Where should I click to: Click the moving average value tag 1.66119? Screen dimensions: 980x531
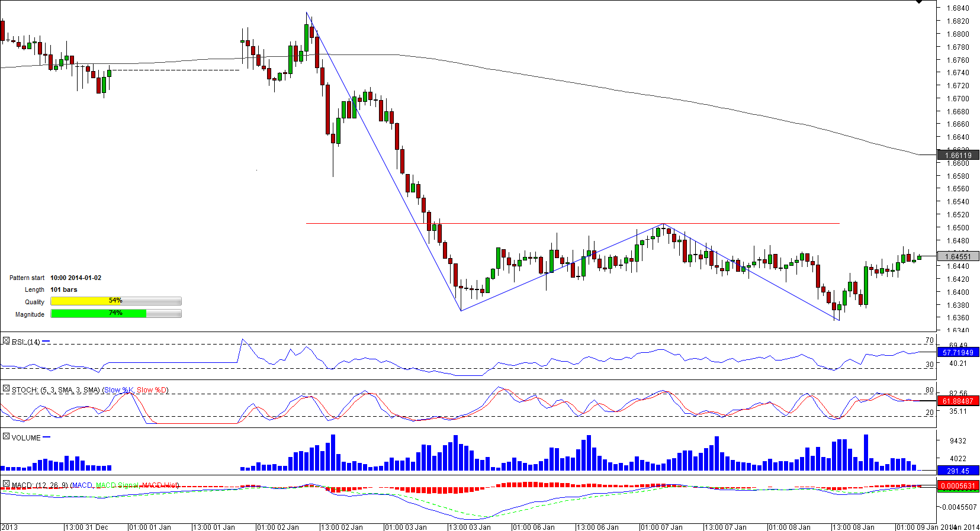[957, 156]
